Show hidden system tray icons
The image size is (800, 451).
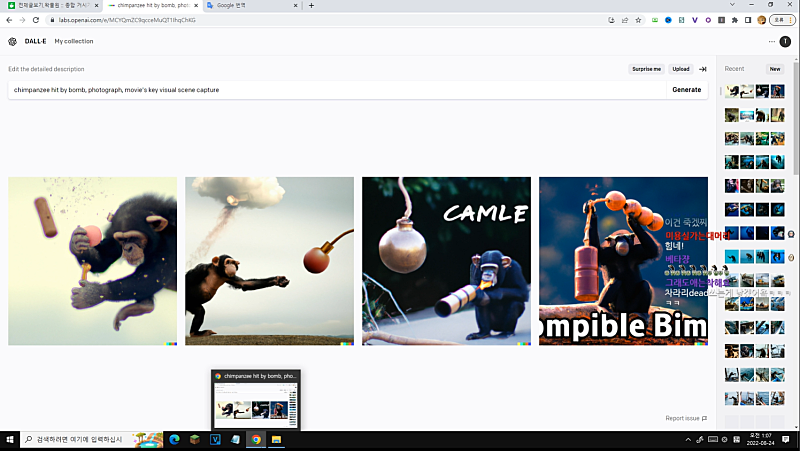[688, 439]
